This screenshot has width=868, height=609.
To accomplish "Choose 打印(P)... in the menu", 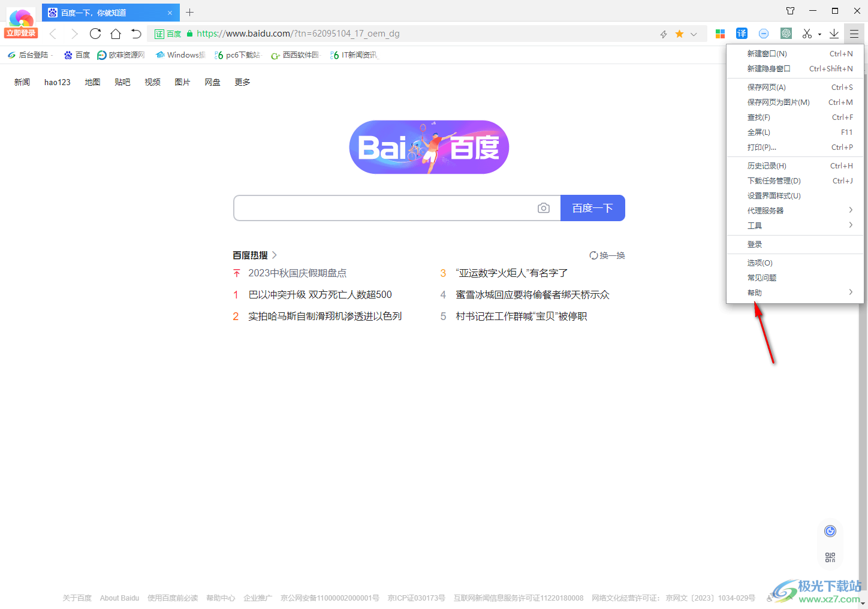I will click(795, 147).
